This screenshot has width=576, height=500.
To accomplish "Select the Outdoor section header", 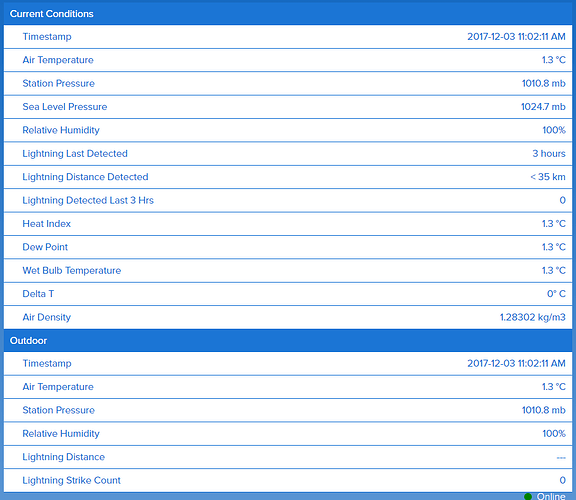I will coord(288,341).
